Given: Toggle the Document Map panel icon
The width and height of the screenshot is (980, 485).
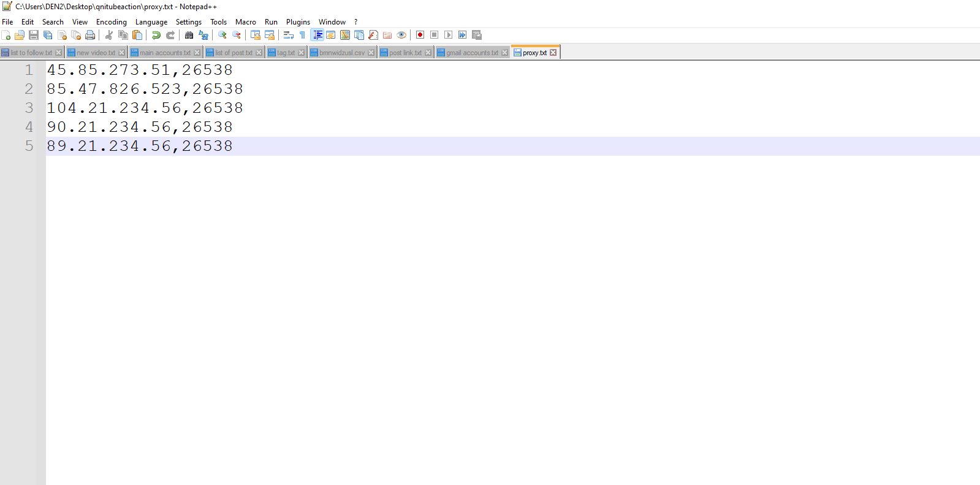Looking at the screenshot, I should (345, 35).
